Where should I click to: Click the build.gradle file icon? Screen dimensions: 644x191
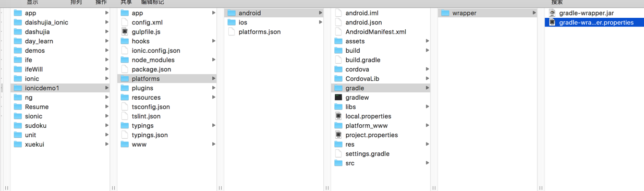338,60
